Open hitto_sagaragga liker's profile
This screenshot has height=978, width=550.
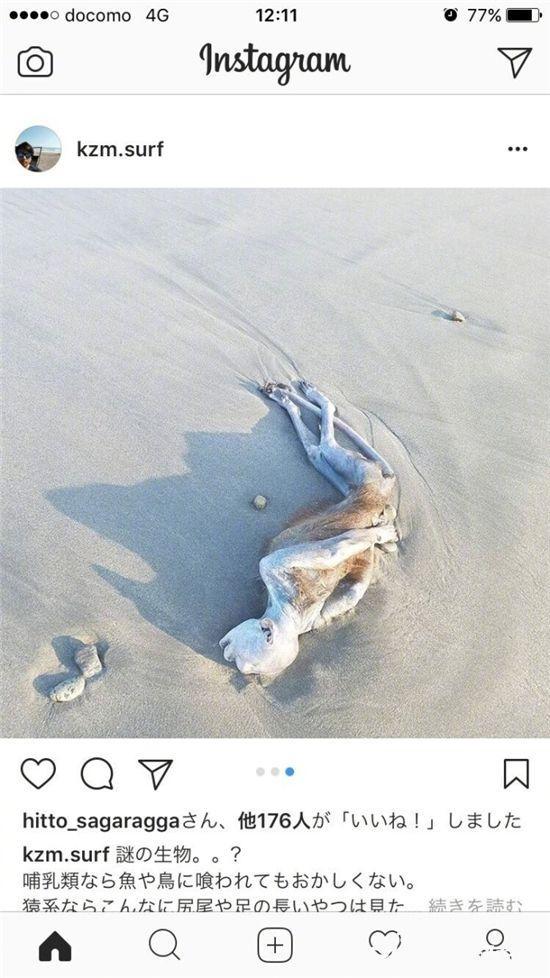click(101, 821)
